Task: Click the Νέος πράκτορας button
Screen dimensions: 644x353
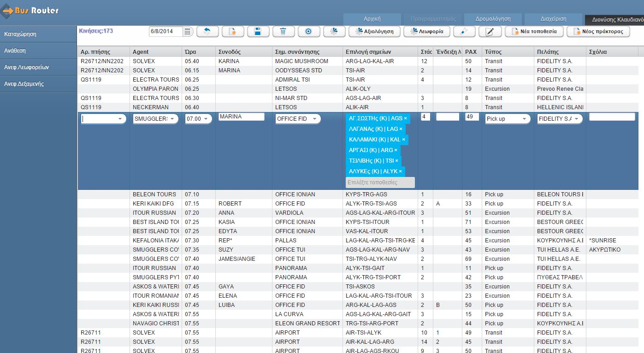Action: [x=598, y=31]
